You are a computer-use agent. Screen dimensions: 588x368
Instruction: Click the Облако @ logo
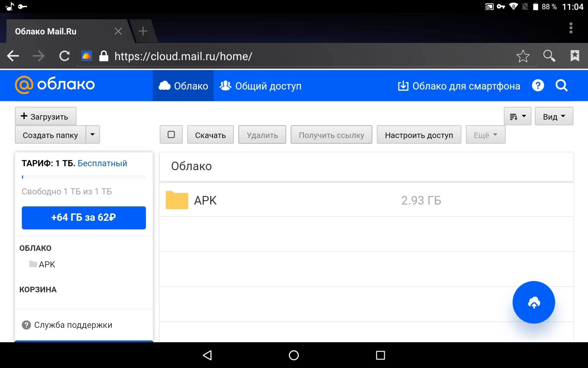[55, 85]
